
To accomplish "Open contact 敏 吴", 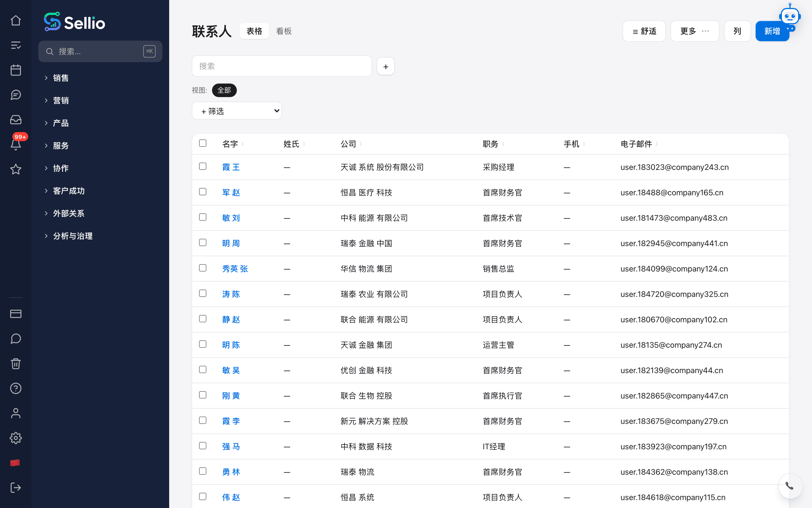I will tap(231, 370).
